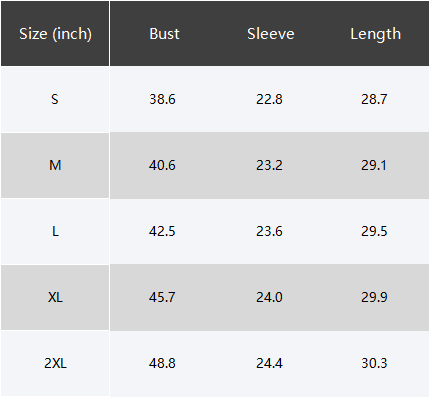Select bust value 38.6 for size S

(x=162, y=99)
